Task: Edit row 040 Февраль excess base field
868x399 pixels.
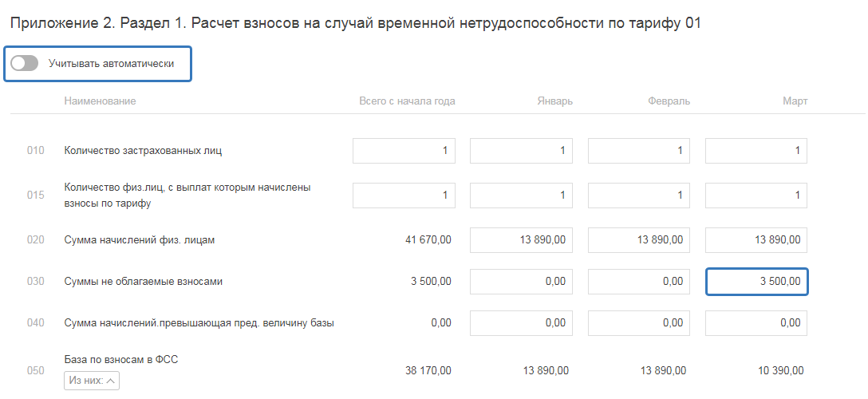Action: pyautogui.click(x=639, y=323)
